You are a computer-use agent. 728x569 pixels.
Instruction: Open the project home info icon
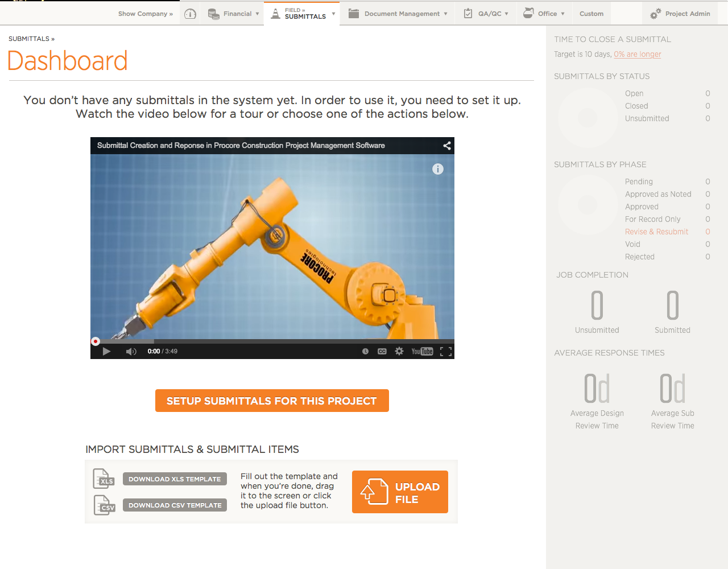(x=191, y=14)
